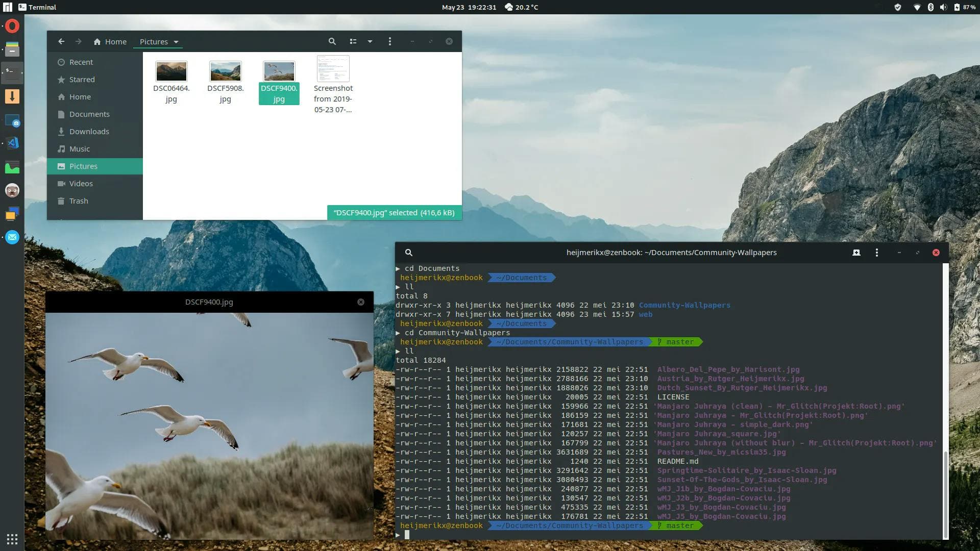Open Downloads in Files sidebar
Image resolution: width=980 pixels, height=551 pixels.
click(x=95, y=132)
